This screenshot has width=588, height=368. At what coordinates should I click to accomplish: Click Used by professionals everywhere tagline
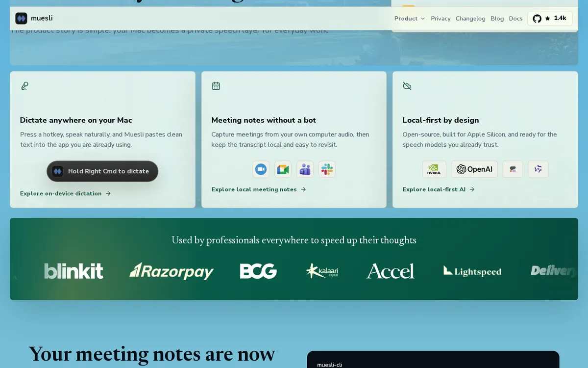[x=294, y=240]
